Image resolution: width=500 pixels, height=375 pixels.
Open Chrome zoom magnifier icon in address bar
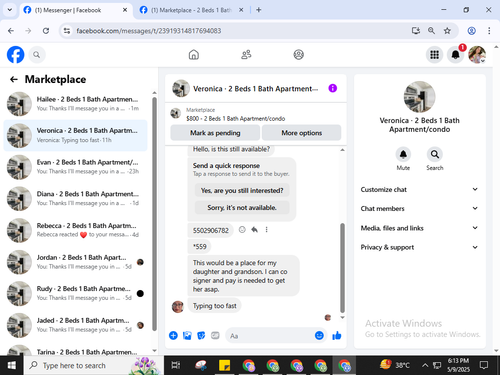(x=431, y=31)
